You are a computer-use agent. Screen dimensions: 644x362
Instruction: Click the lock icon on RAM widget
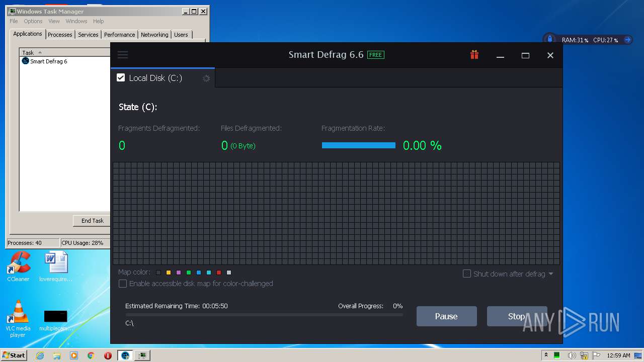[x=550, y=39]
